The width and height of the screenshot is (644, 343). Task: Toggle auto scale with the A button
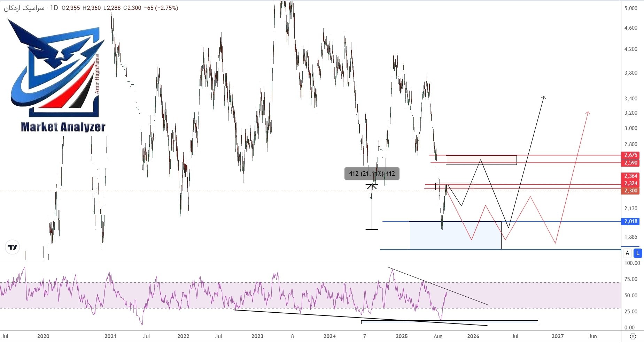628,253
